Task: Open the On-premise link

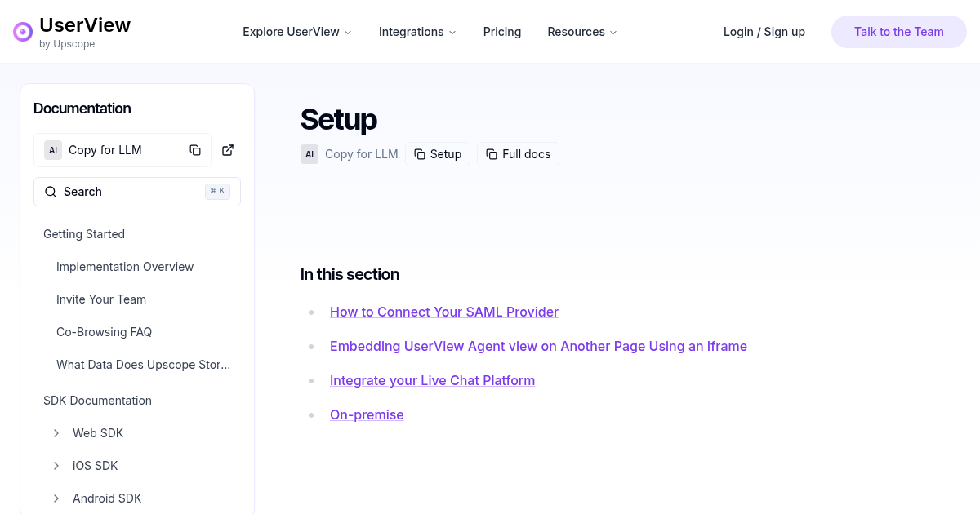Action: [367, 414]
